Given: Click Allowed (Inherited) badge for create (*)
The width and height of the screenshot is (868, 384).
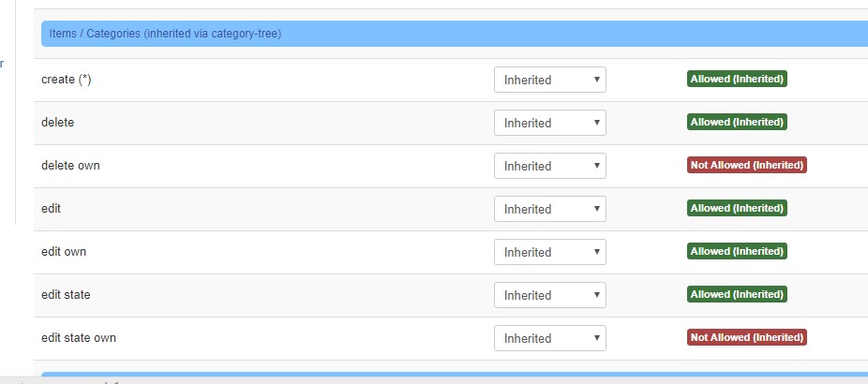Looking at the screenshot, I should 737,79.
